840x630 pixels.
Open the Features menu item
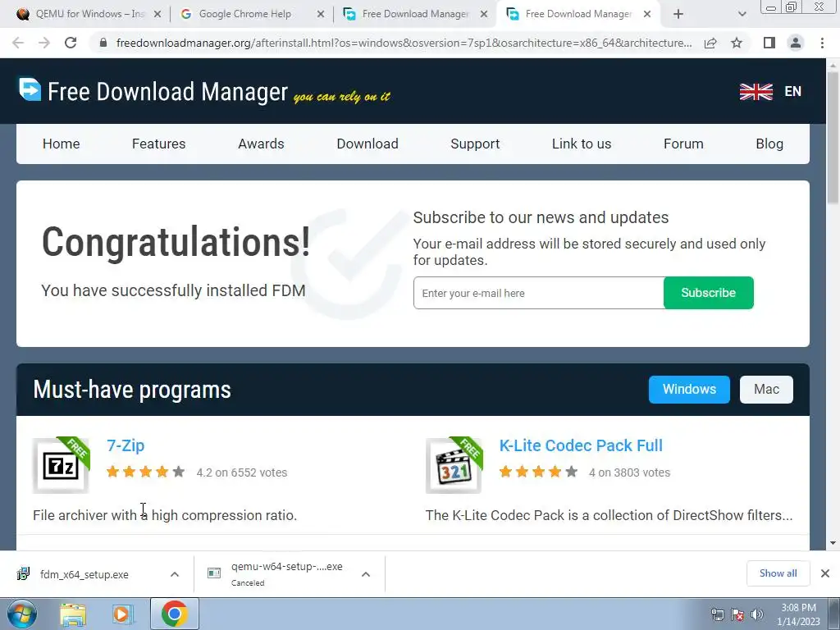pos(158,144)
